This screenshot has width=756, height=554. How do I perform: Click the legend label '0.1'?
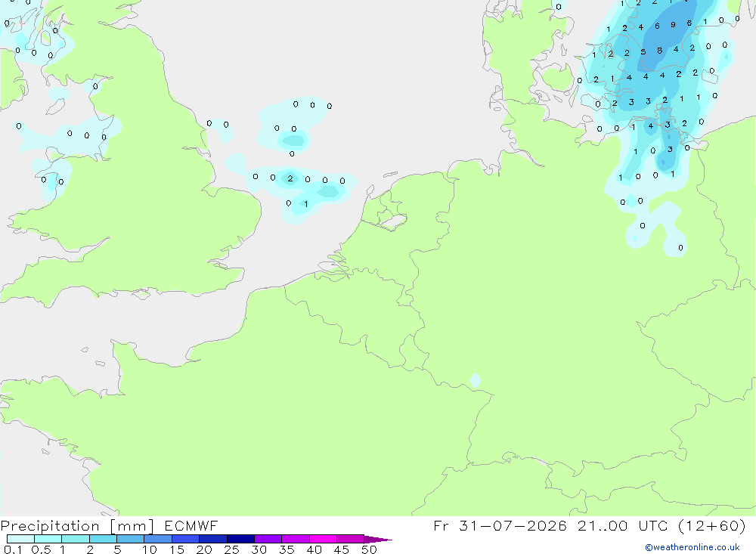point(13,549)
